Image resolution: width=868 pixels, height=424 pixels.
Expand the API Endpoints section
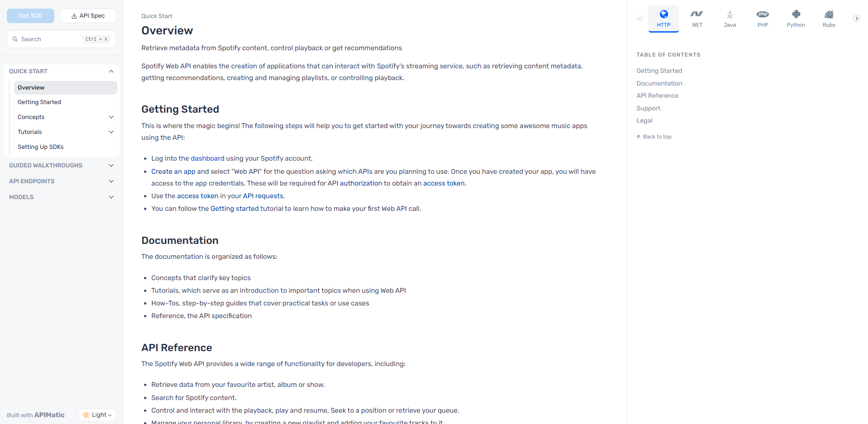pos(111,181)
